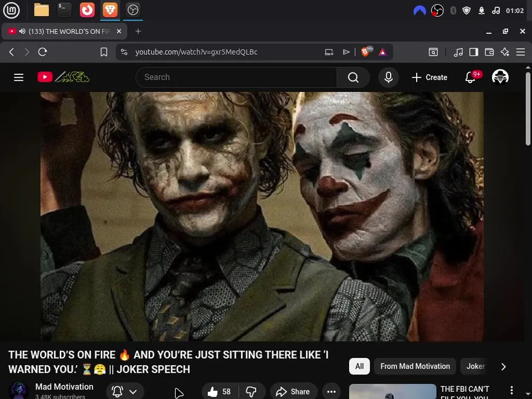Open Brave Rewards triangle icon
Image resolution: width=532 pixels, height=399 pixels.
tap(383, 52)
